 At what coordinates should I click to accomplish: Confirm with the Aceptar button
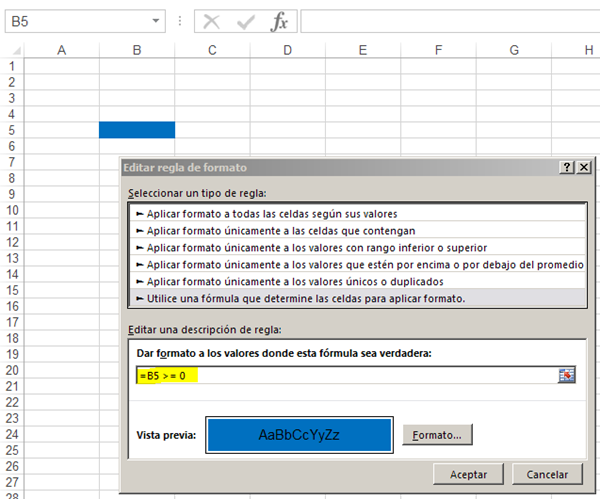[468, 474]
